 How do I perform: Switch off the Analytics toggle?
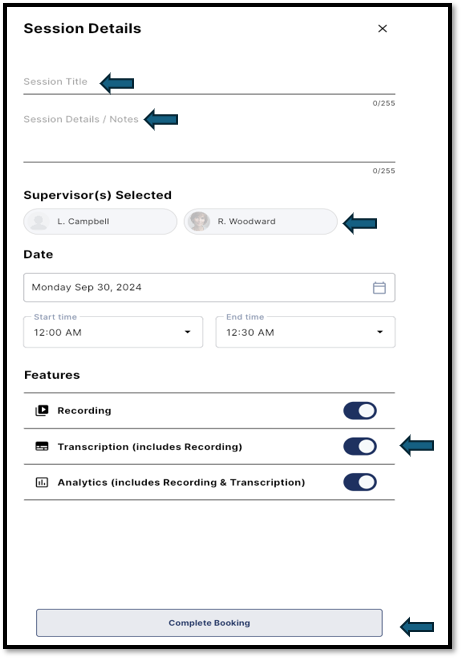click(x=360, y=483)
